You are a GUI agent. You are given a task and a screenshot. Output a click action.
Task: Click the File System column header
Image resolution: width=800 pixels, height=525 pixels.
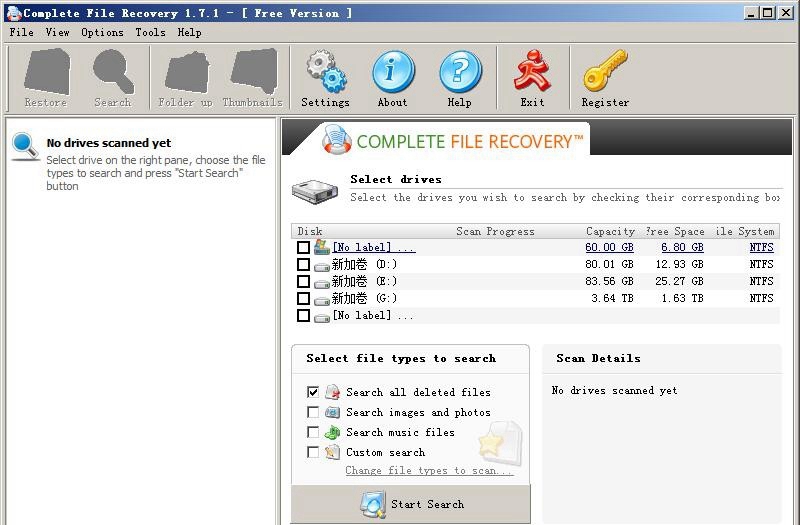[744, 231]
